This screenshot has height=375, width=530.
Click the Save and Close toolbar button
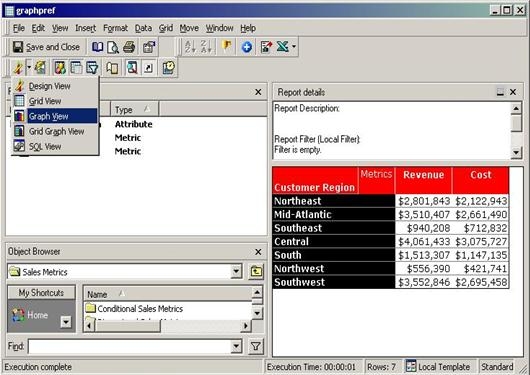pyautogui.click(x=46, y=47)
